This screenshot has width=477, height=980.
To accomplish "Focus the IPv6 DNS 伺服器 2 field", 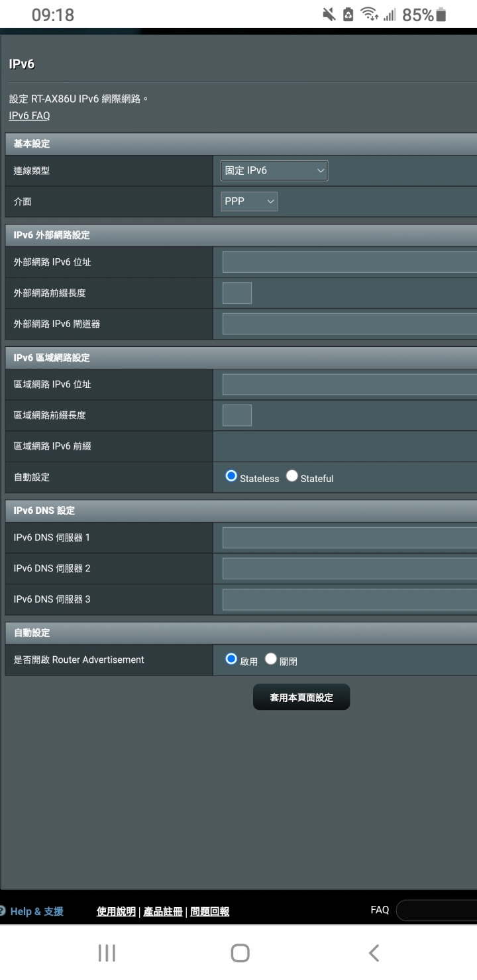I will (350, 568).
